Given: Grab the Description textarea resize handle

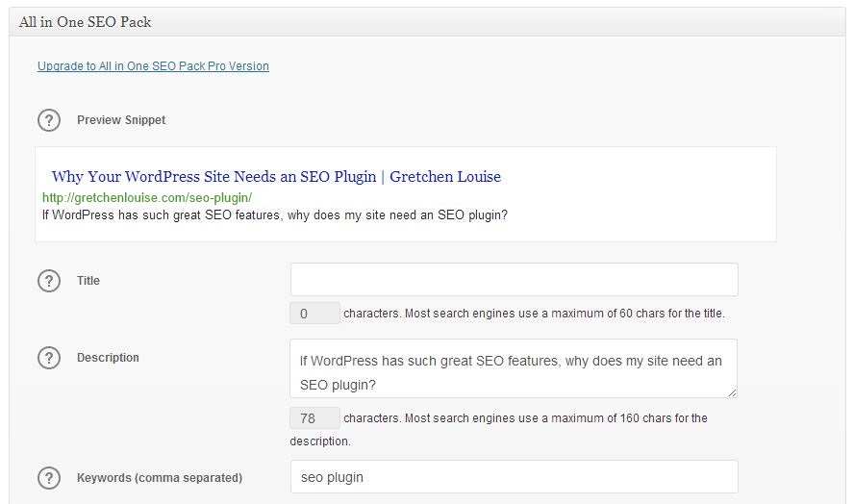Looking at the screenshot, I should 732,392.
